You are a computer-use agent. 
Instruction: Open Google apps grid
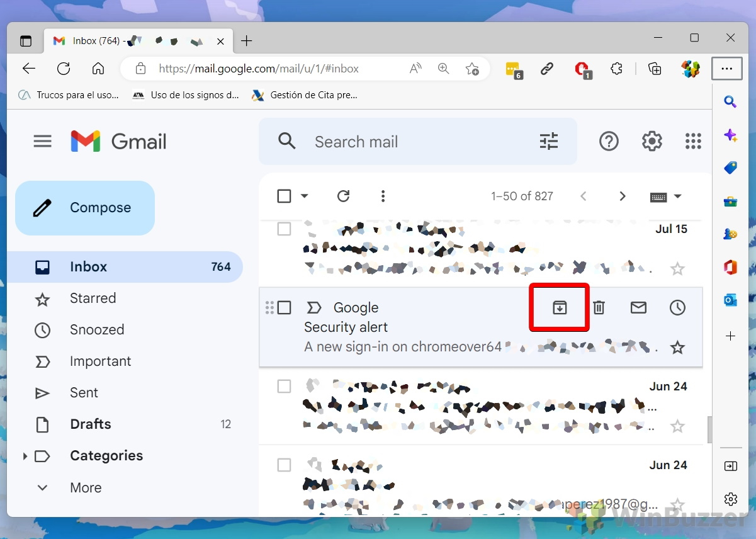click(693, 141)
